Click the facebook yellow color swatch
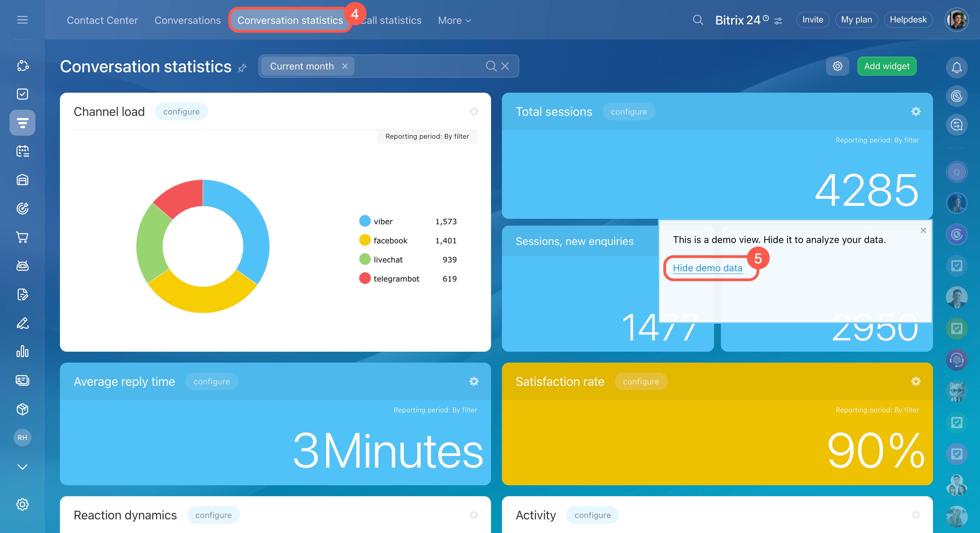The height and width of the screenshot is (533, 980). (x=364, y=240)
